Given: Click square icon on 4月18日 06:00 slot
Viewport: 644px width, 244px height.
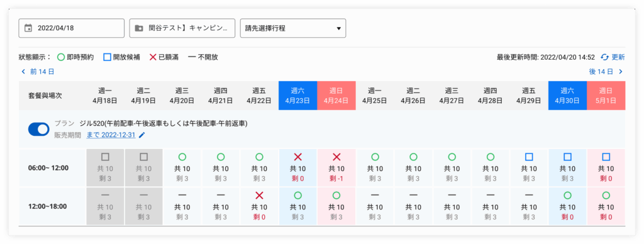Looking at the screenshot, I should pyautogui.click(x=105, y=157).
